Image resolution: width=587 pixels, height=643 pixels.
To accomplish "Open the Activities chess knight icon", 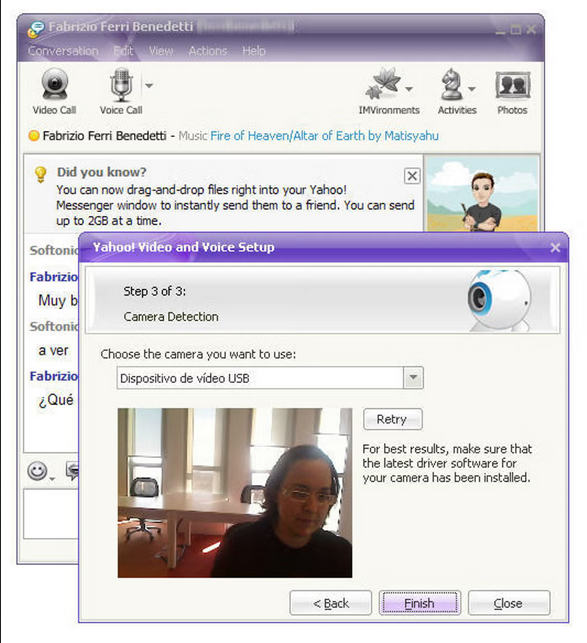I will (451, 84).
